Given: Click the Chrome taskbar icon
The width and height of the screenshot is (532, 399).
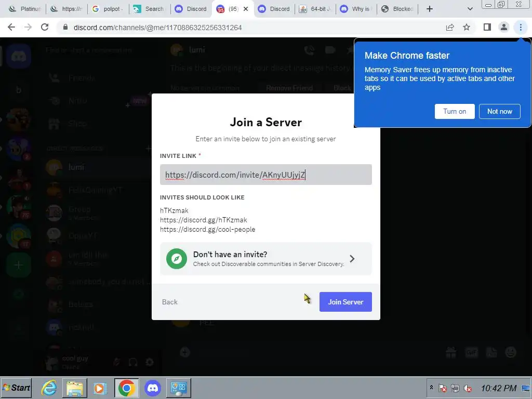Looking at the screenshot, I should click(127, 388).
